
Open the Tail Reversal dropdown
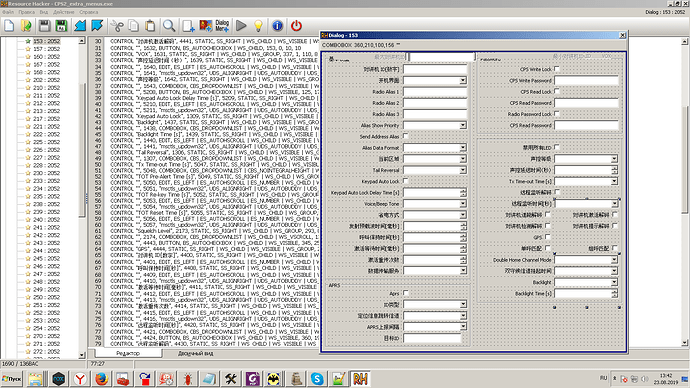(x=435, y=170)
